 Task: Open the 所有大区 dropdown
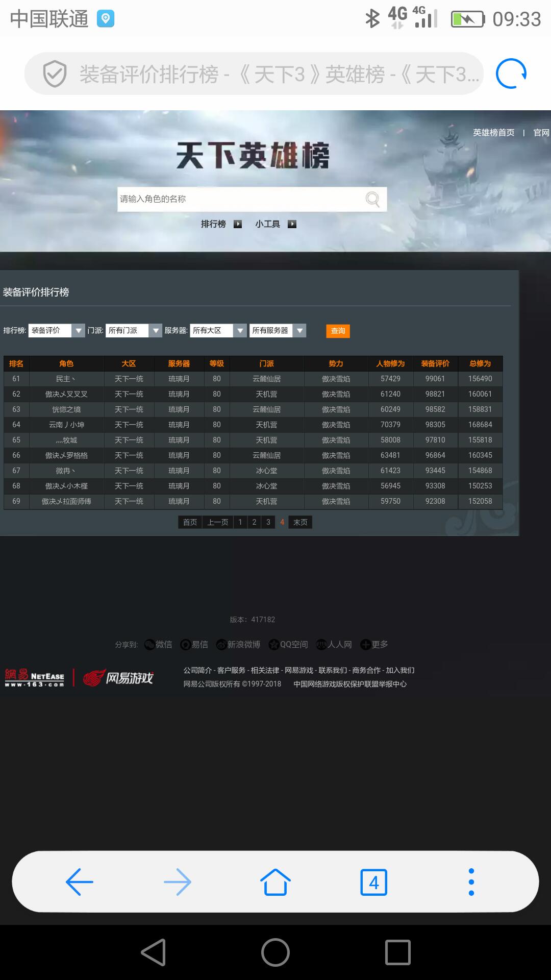[x=218, y=331]
